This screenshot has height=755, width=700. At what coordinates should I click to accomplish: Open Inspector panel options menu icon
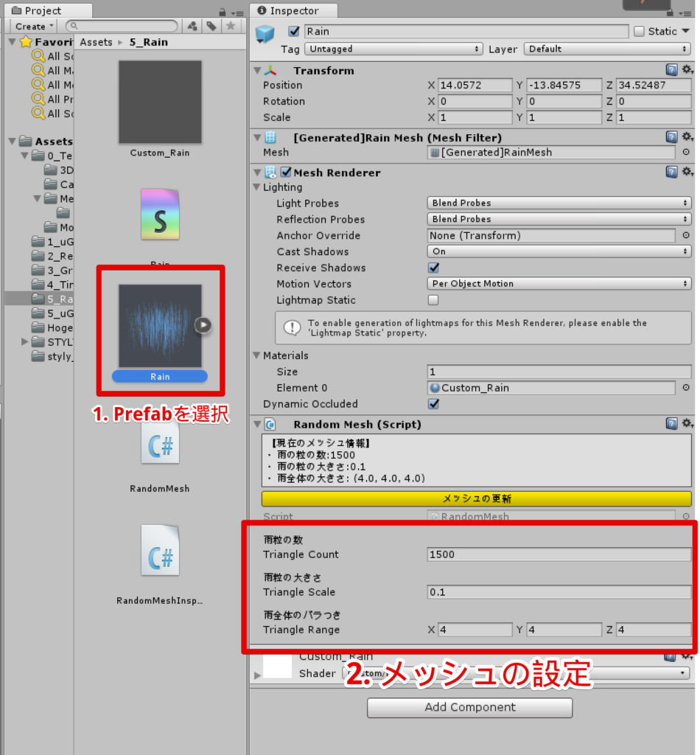[x=685, y=13]
